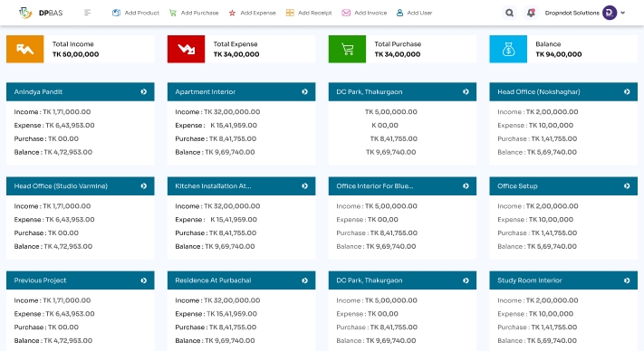Screen dimensions: 644x351
Task: Open Office Setup card arrow icon
Action: [627, 186]
